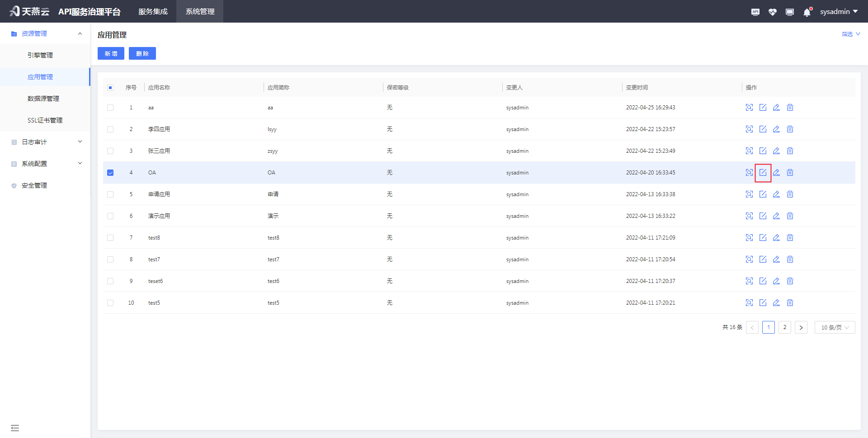
Task: Open 数据源管理 in the sidebar
Action: click(x=43, y=99)
